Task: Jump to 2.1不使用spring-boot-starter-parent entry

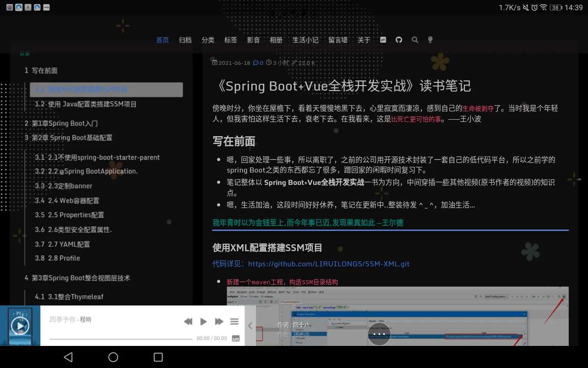Action: coord(97,157)
